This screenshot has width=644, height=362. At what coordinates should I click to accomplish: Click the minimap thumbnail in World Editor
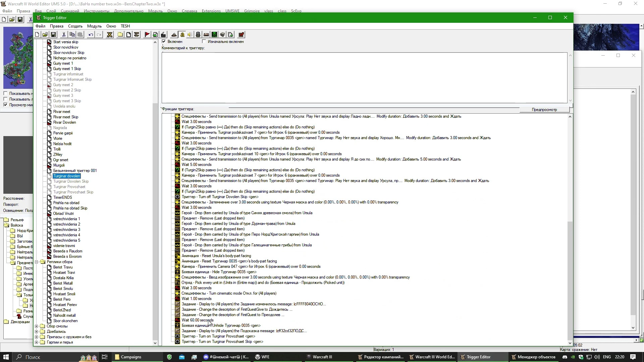click(x=18, y=58)
